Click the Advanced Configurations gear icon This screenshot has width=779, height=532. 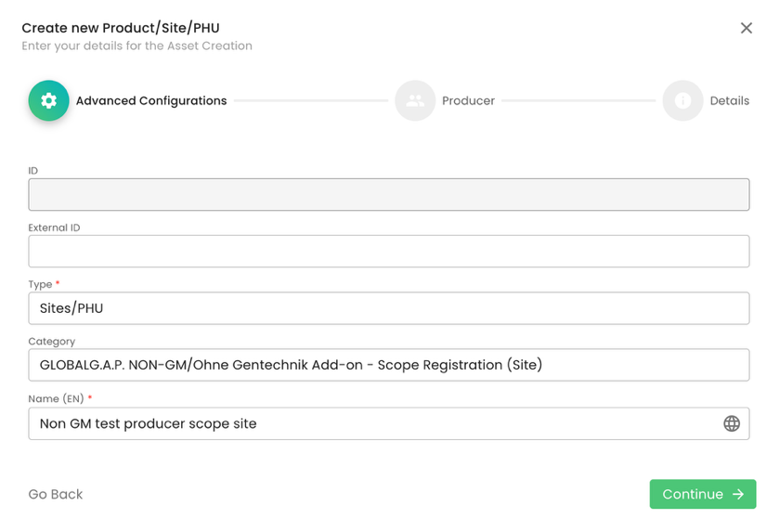[48, 101]
